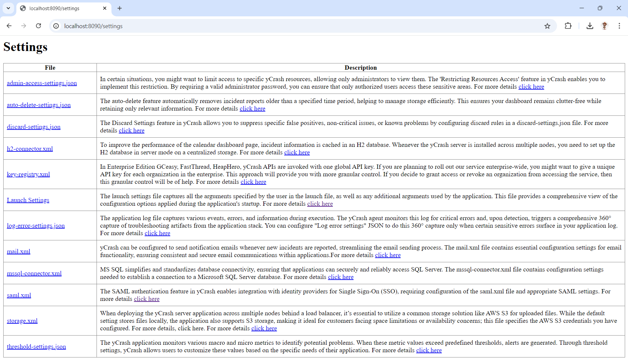
Task: Click the browser back arrow
Action: [9, 26]
